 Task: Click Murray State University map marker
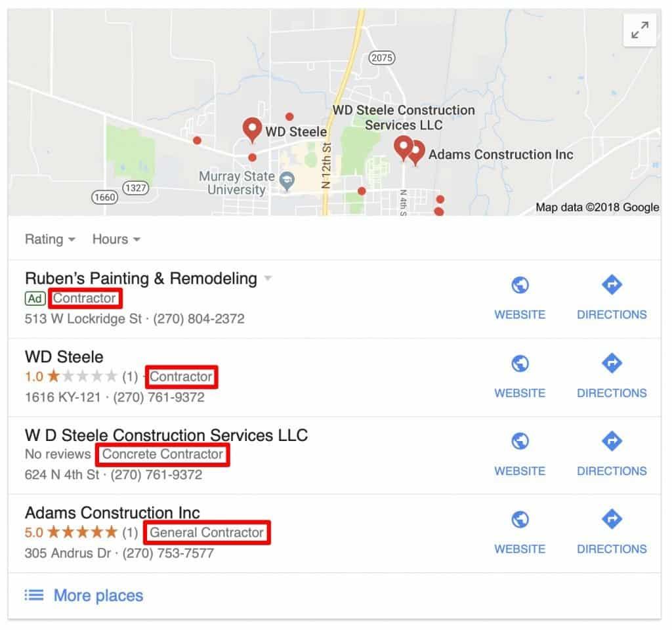pyautogui.click(x=287, y=181)
